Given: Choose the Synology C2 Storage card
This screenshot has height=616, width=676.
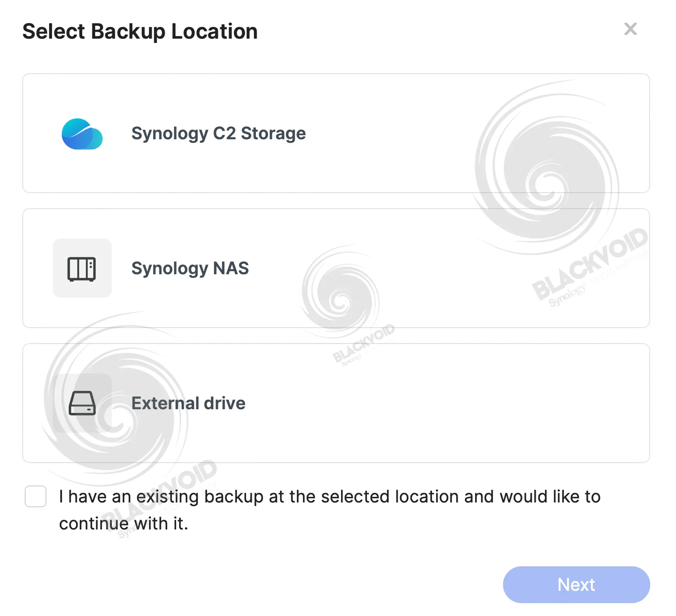Looking at the screenshot, I should tap(336, 133).
